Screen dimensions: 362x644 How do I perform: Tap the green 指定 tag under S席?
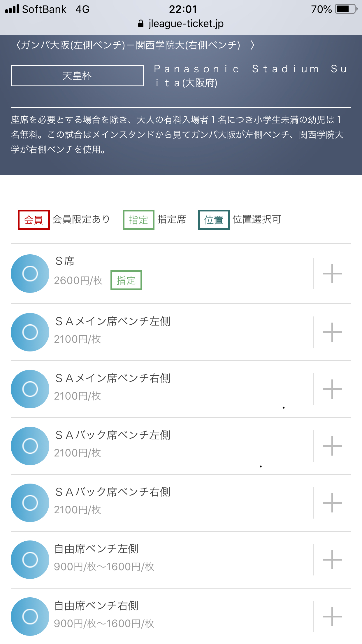(x=126, y=280)
